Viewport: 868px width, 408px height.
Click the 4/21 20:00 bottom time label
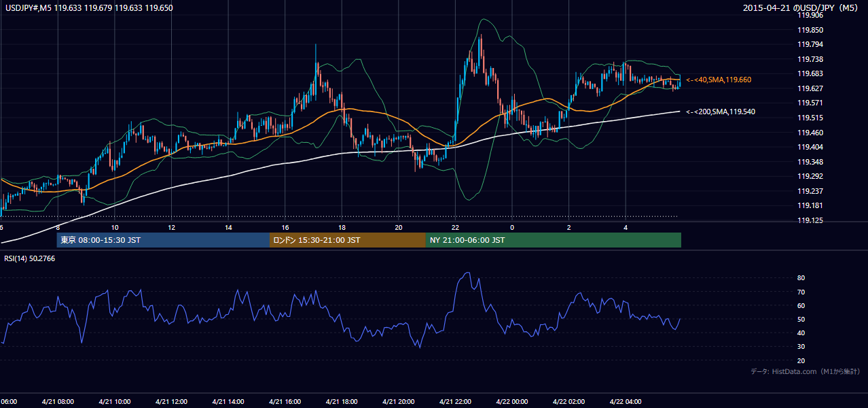(x=398, y=401)
